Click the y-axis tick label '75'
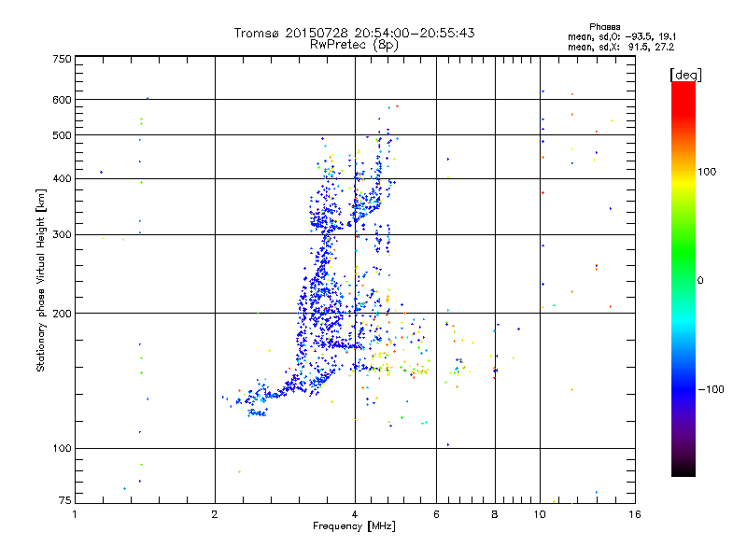This screenshot has height=560, width=747. click(65, 500)
